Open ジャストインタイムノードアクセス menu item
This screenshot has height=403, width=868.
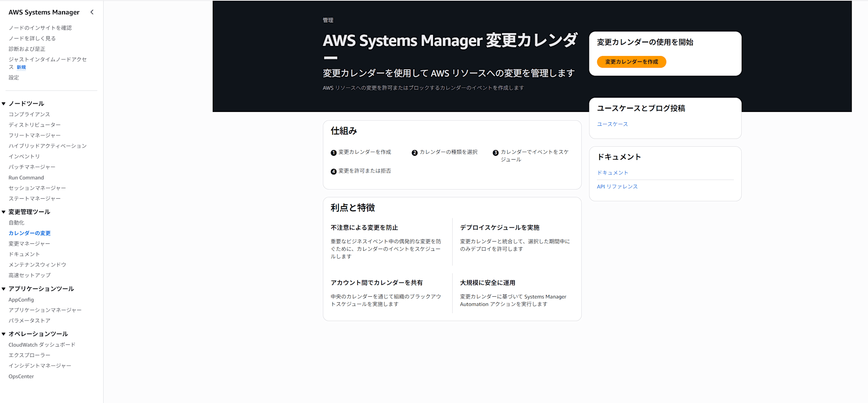[47, 59]
